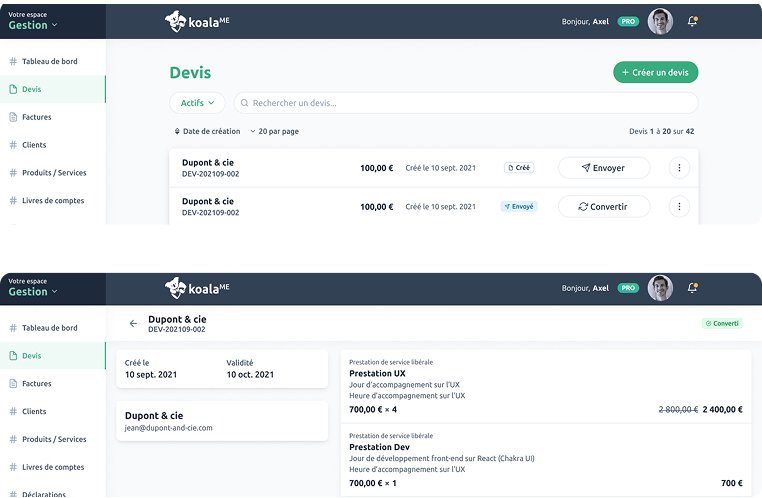
Task: Open Tableau de bord beside the quotes list
Action: (49, 61)
